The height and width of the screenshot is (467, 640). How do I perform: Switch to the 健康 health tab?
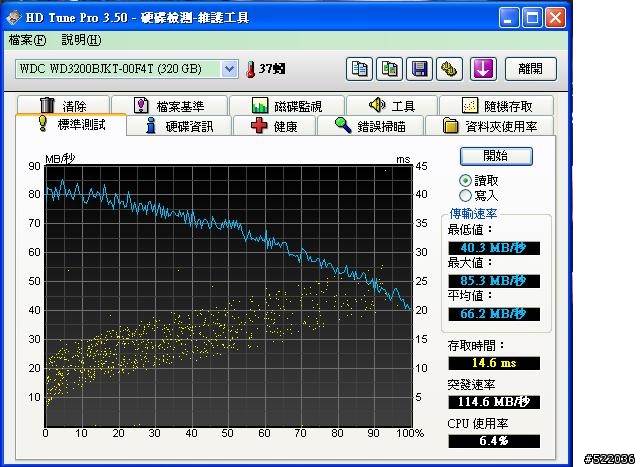pos(274,126)
